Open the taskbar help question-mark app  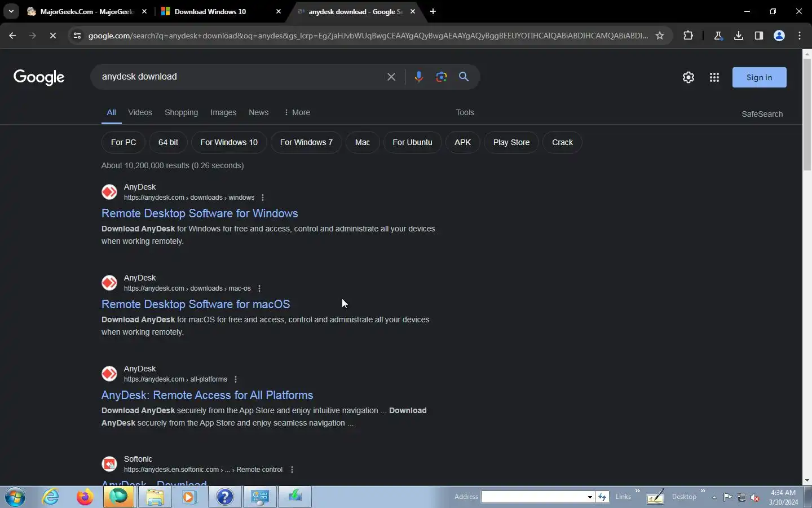(x=224, y=497)
